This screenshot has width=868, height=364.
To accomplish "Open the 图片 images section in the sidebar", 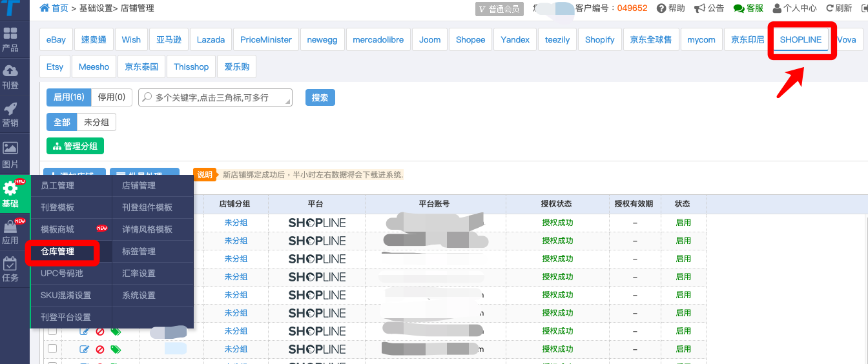I will click(10, 156).
